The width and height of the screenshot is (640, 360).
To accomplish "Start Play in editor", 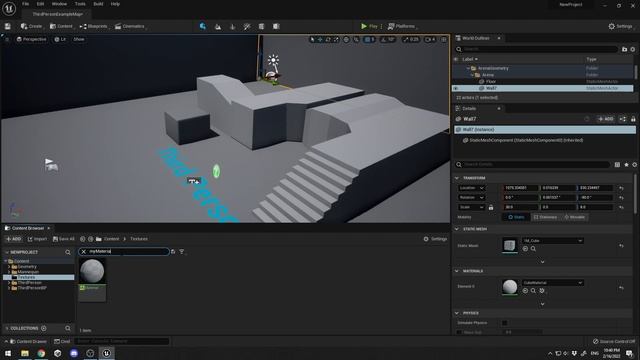I will 369,26.
